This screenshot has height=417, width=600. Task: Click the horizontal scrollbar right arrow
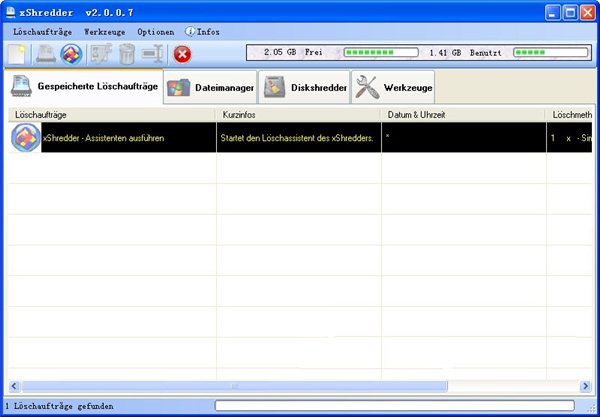pos(586,385)
